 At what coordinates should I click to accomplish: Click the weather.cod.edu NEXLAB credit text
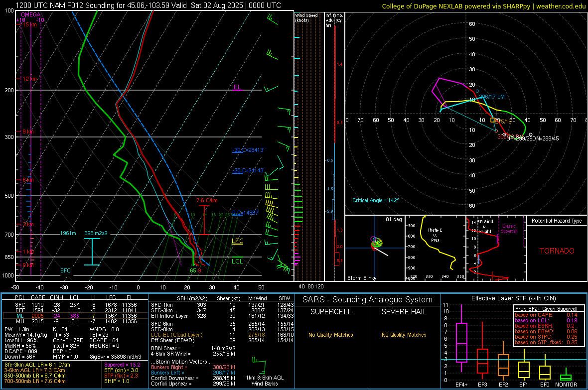(483, 6)
